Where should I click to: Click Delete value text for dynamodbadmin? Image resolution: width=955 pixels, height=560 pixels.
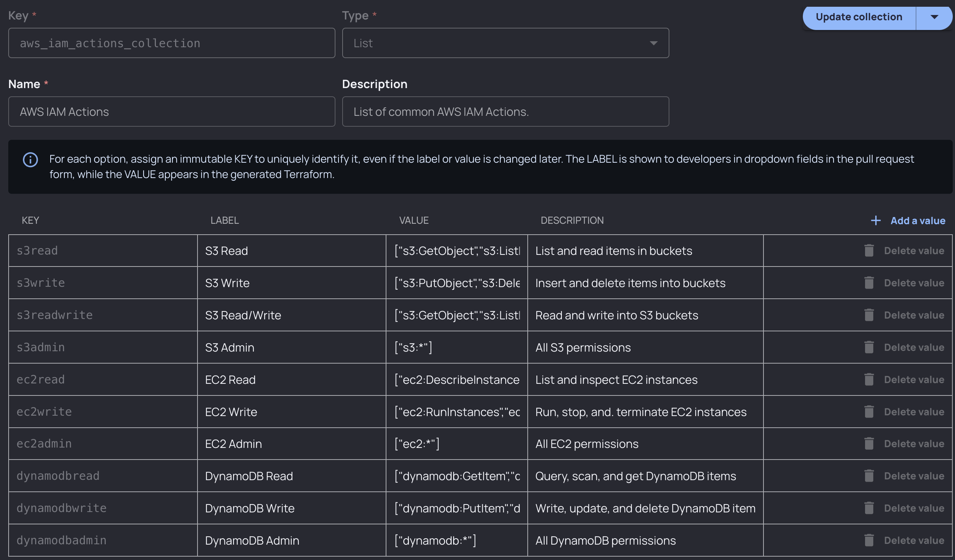point(914,540)
